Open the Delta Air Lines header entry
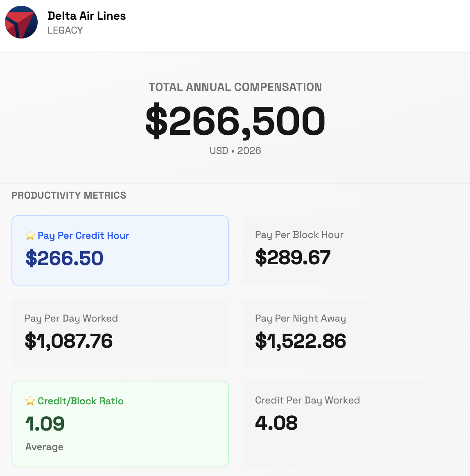 point(87,16)
